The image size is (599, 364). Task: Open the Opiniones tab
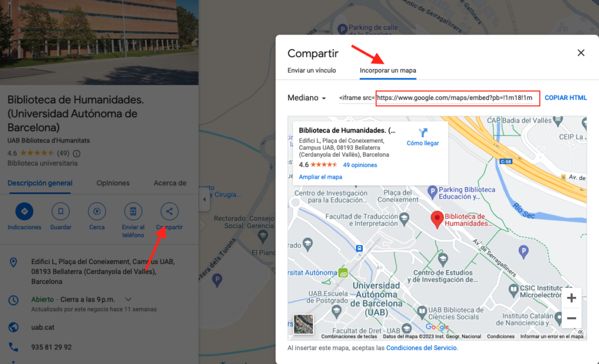[x=113, y=183]
